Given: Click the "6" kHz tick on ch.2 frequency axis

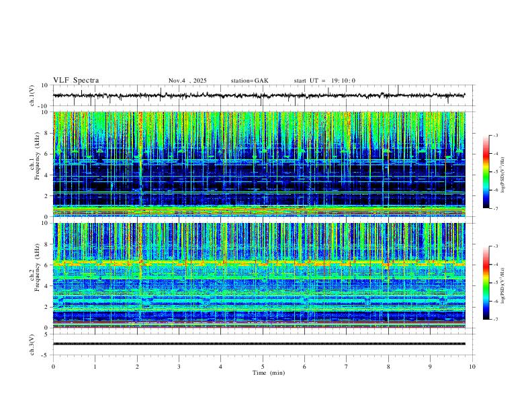Looking at the screenshot, I should click(47, 265).
